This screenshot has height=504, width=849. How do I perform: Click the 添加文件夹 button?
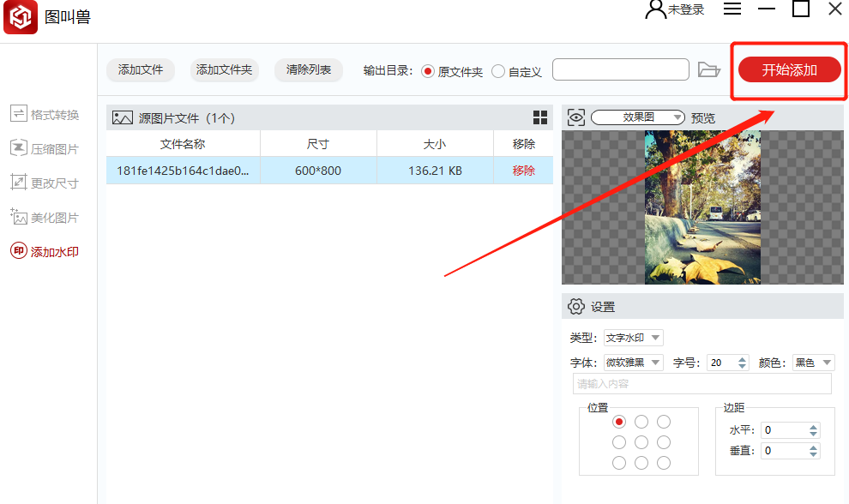(x=224, y=69)
